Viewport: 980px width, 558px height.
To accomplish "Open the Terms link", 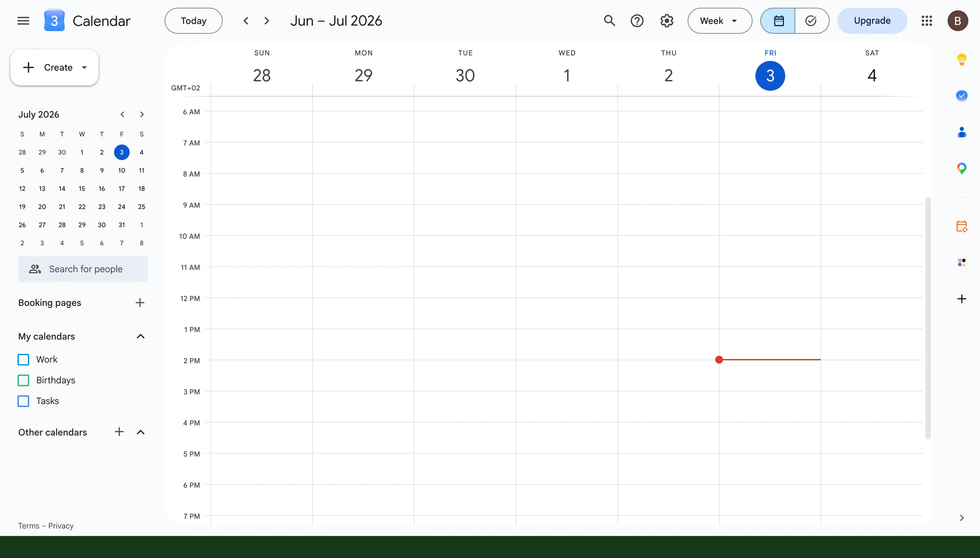I will [x=29, y=526].
